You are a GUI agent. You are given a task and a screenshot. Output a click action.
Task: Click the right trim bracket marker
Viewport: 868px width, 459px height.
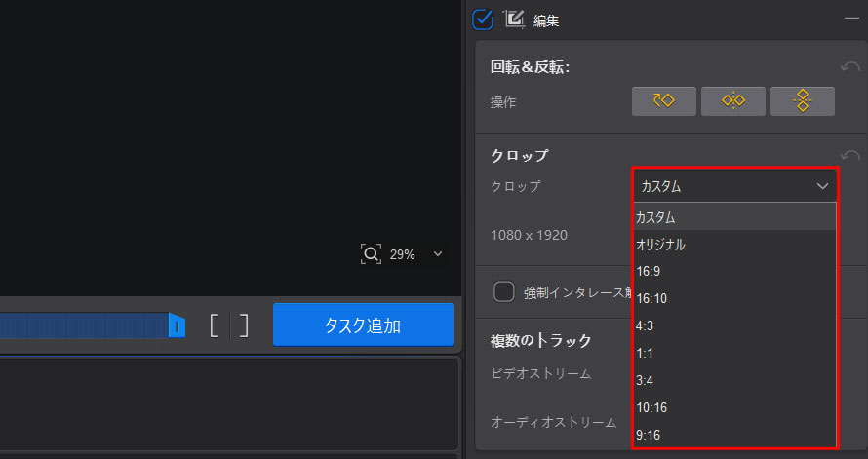(x=244, y=325)
